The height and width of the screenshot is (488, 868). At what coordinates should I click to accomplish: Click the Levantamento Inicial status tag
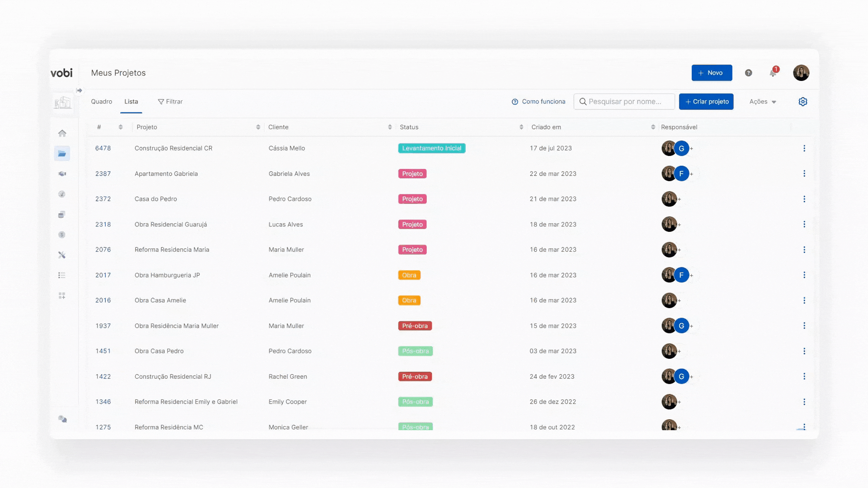(431, 148)
